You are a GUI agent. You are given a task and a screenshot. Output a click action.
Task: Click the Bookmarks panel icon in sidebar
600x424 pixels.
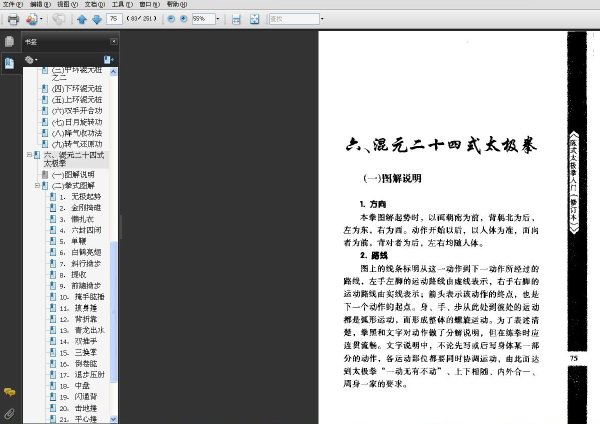pyautogui.click(x=9, y=63)
